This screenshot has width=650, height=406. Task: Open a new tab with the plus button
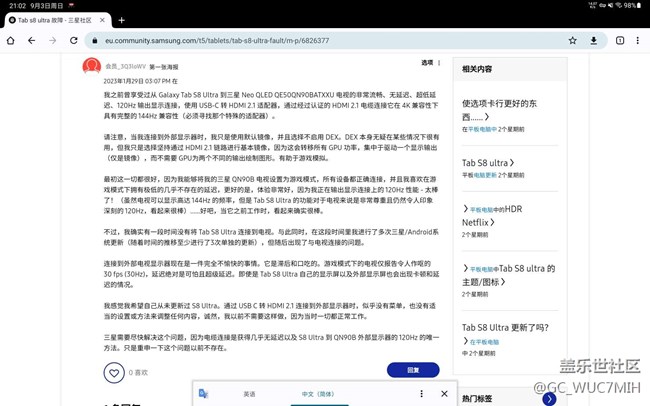pos(121,20)
